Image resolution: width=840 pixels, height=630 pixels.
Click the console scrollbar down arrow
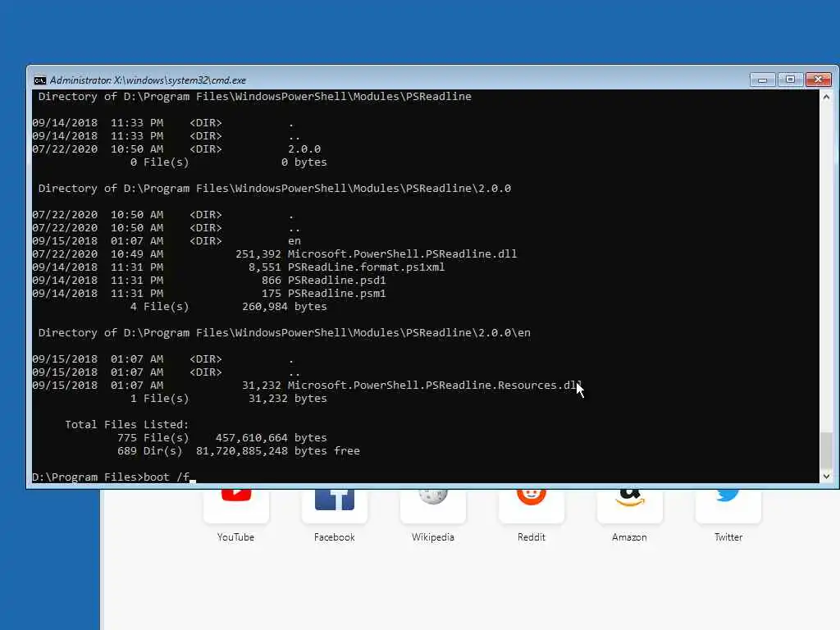point(826,477)
